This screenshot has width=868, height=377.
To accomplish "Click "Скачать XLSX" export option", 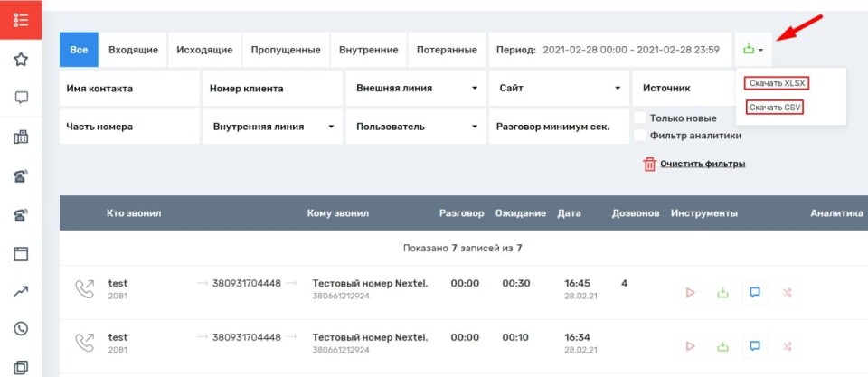I will click(x=777, y=83).
